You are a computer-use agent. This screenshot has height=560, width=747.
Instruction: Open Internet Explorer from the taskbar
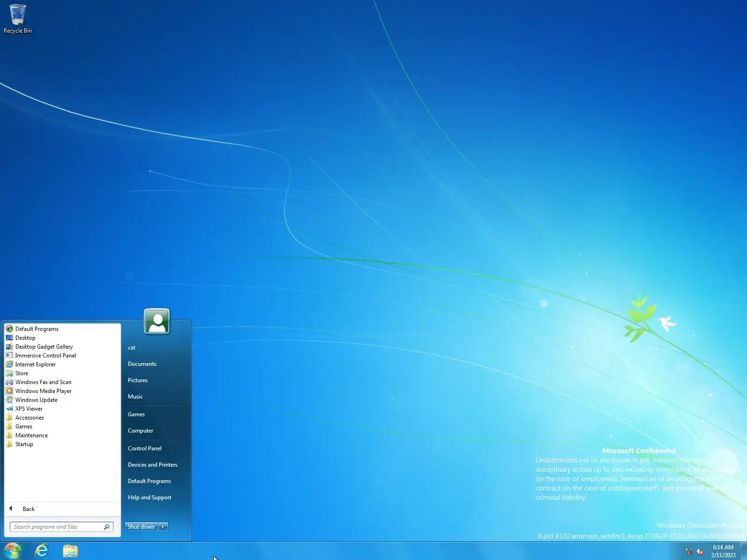coord(42,551)
